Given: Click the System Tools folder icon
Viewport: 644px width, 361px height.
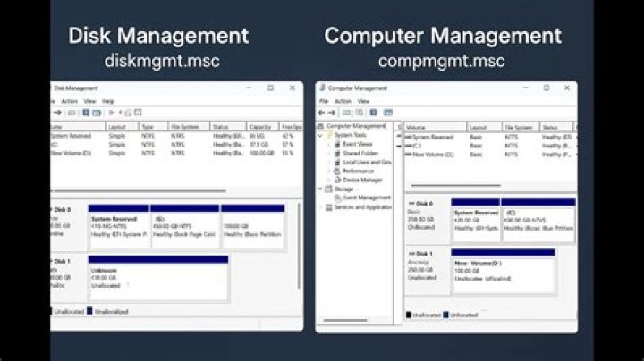Looking at the screenshot, I should [329, 135].
